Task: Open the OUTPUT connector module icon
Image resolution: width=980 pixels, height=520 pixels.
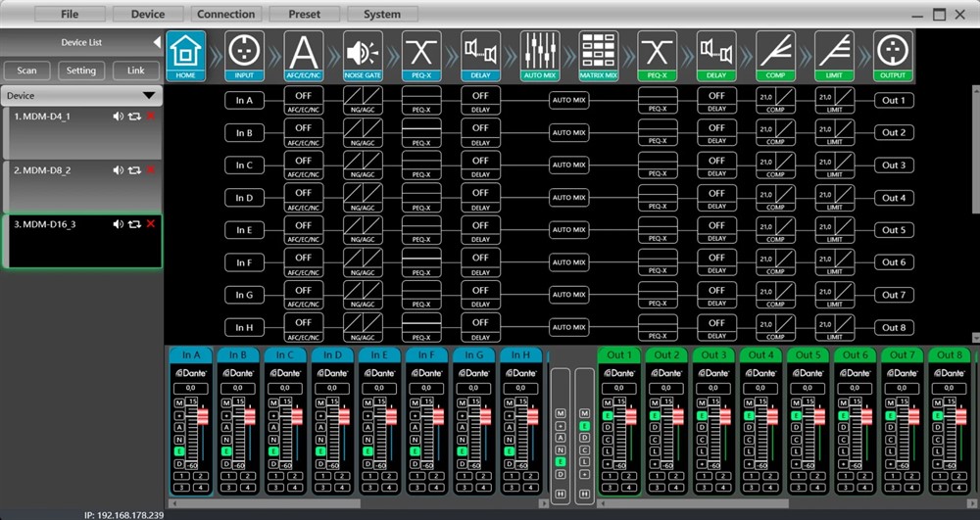Action: [x=893, y=54]
